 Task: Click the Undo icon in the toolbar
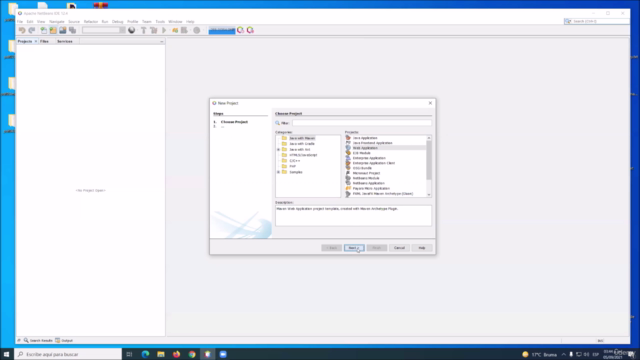pos(22,30)
